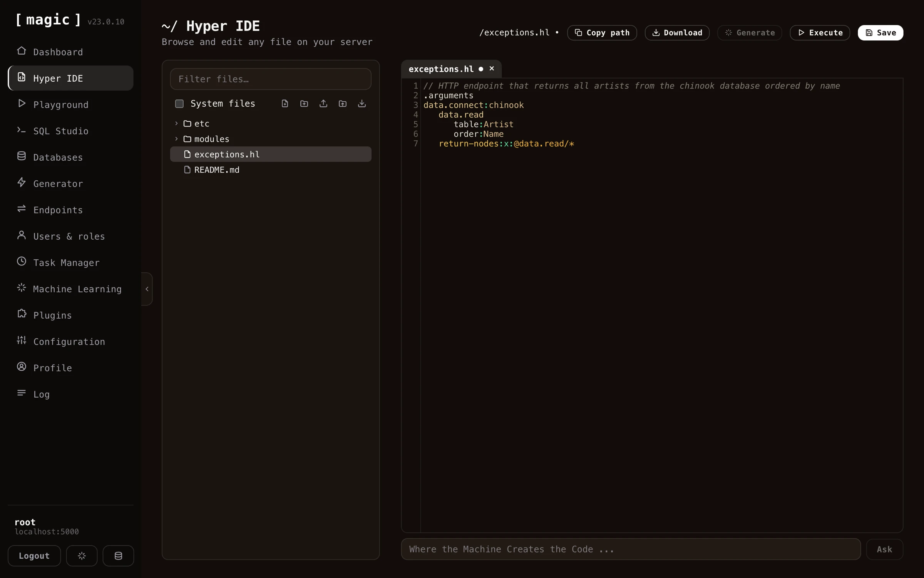Click line number 4 in the gutter

click(415, 115)
